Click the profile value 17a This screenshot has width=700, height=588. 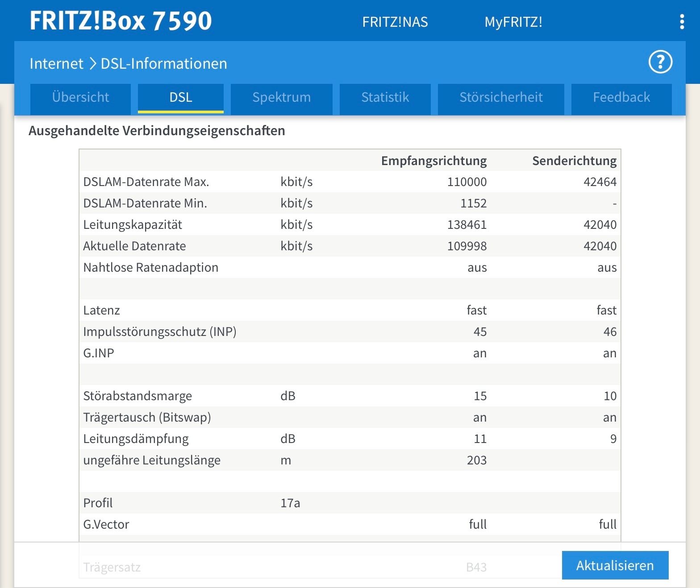tap(290, 503)
